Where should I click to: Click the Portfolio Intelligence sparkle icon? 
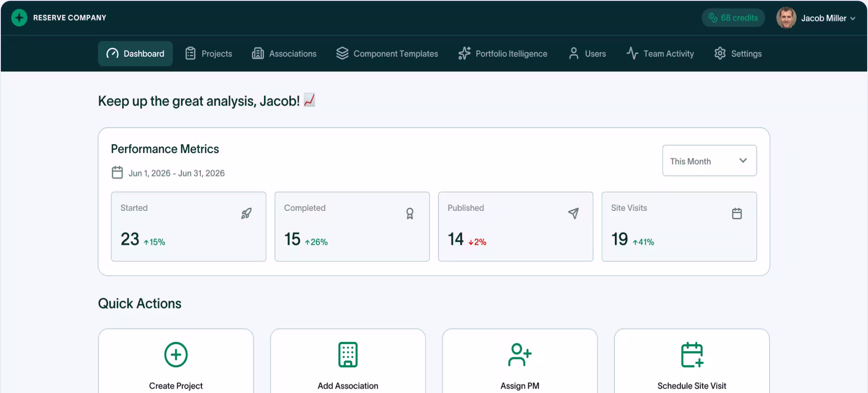coord(465,53)
